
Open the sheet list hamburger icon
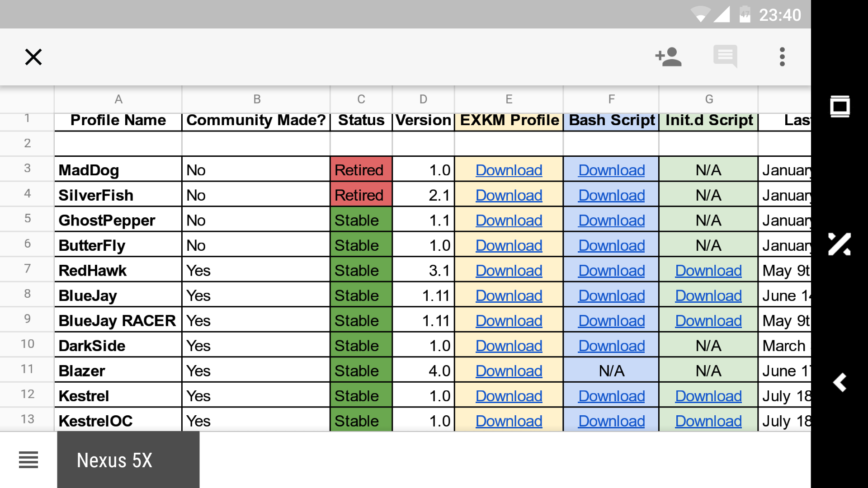tap(28, 460)
